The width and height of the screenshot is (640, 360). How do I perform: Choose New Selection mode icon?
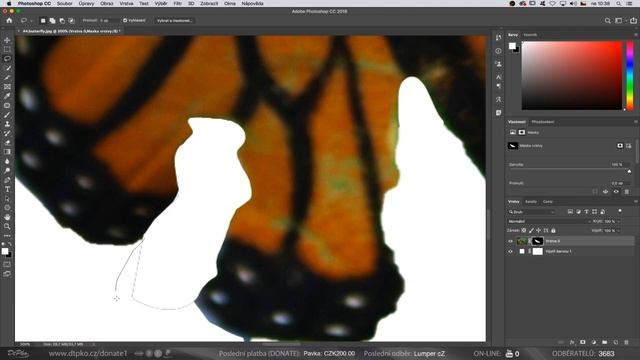coord(43,20)
